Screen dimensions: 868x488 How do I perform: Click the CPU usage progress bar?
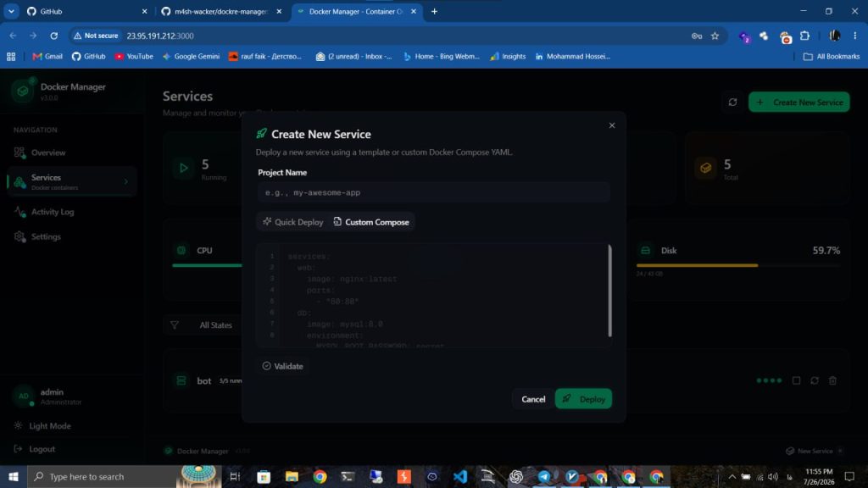207,265
